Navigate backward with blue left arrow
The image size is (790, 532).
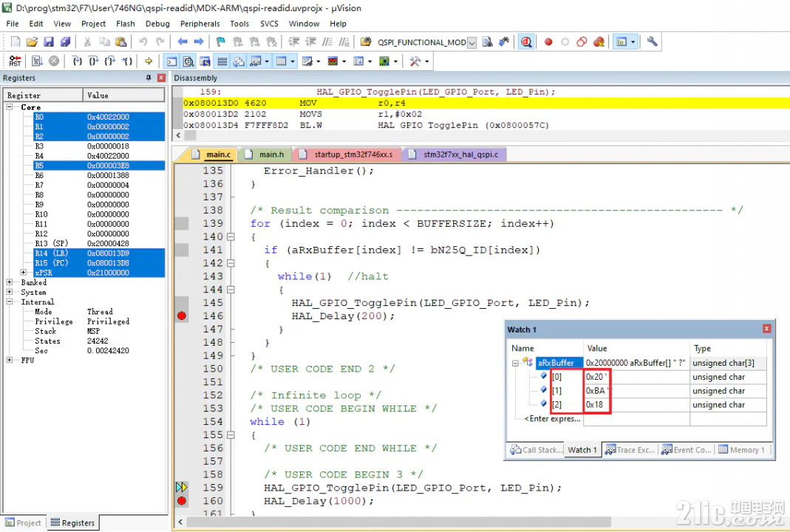[x=183, y=42]
